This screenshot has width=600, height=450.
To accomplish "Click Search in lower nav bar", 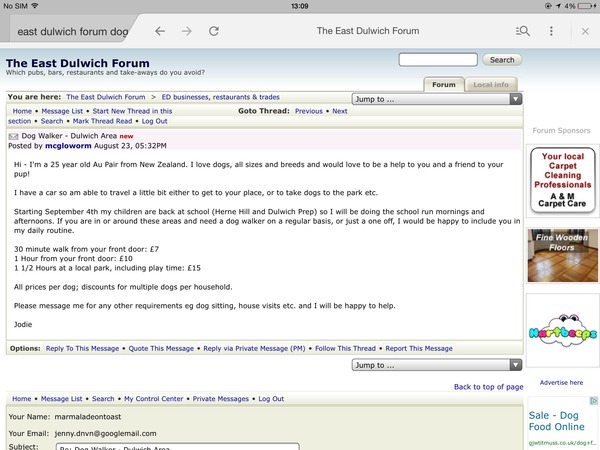I will click(103, 399).
